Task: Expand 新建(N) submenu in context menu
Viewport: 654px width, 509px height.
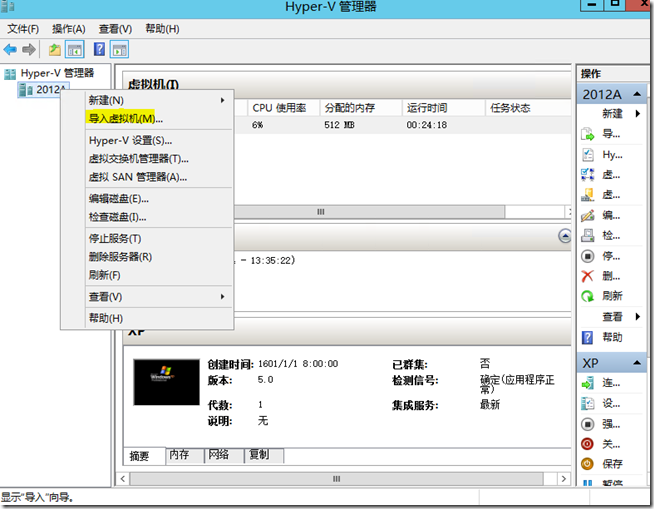Action: 158,100
